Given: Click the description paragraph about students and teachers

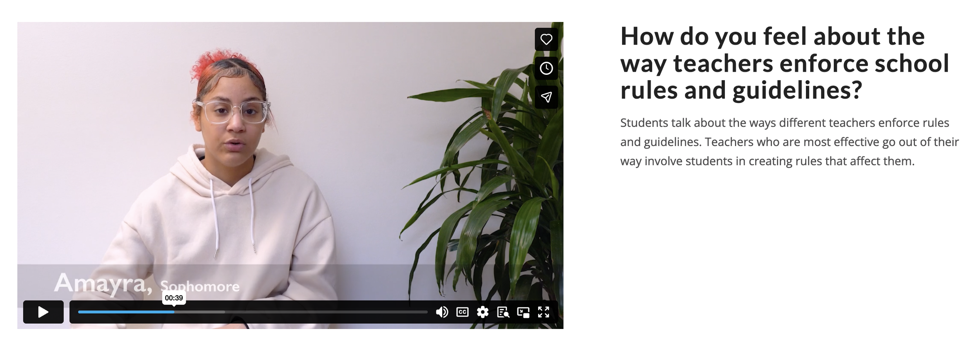Looking at the screenshot, I should 789,142.
